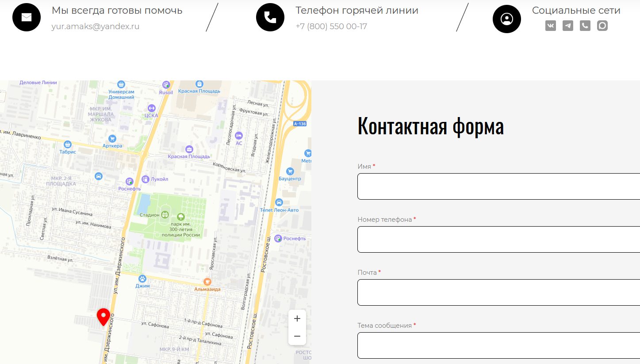Click the Роснефть station marker near Волгоградская

pos(278,238)
